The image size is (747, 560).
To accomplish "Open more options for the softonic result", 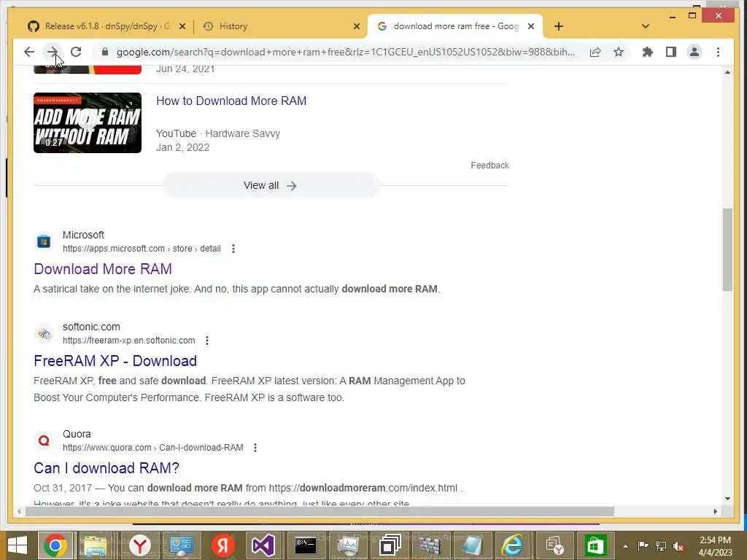I will click(206, 341).
